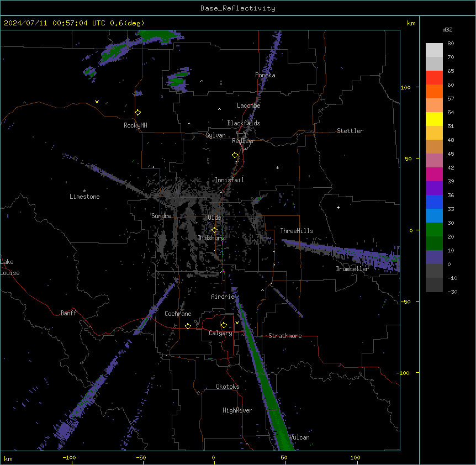Click the white asterisk above Limestone
Viewport: 476px width, 465px height.
tap(84, 191)
